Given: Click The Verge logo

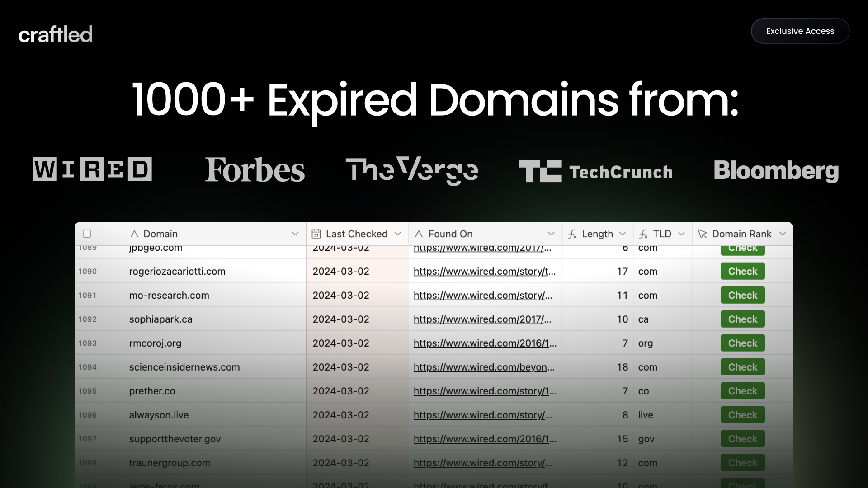Looking at the screenshot, I should [412, 171].
